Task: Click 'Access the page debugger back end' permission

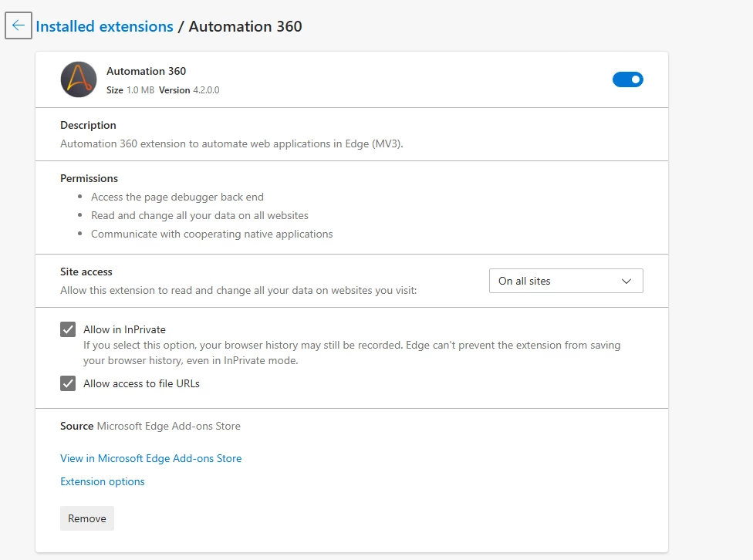Action: click(x=177, y=197)
